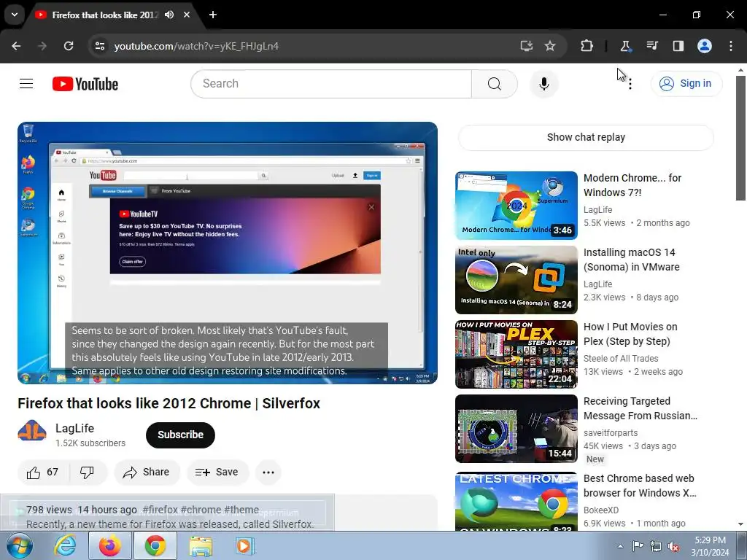Click the muted volume tray icon
This screenshot has width=747, height=560.
(673, 546)
